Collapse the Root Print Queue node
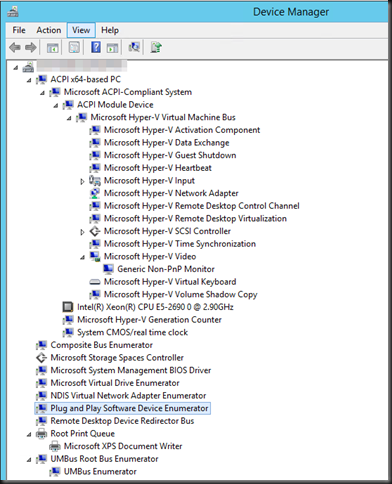The height and width of the screenshot is (484, 392). [x=29, y=434]
